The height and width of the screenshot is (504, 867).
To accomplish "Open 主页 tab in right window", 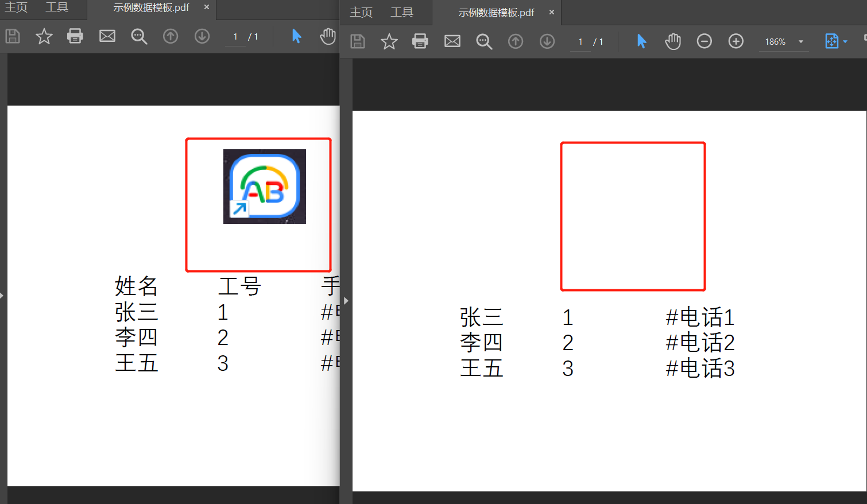I will pos(361,12).
